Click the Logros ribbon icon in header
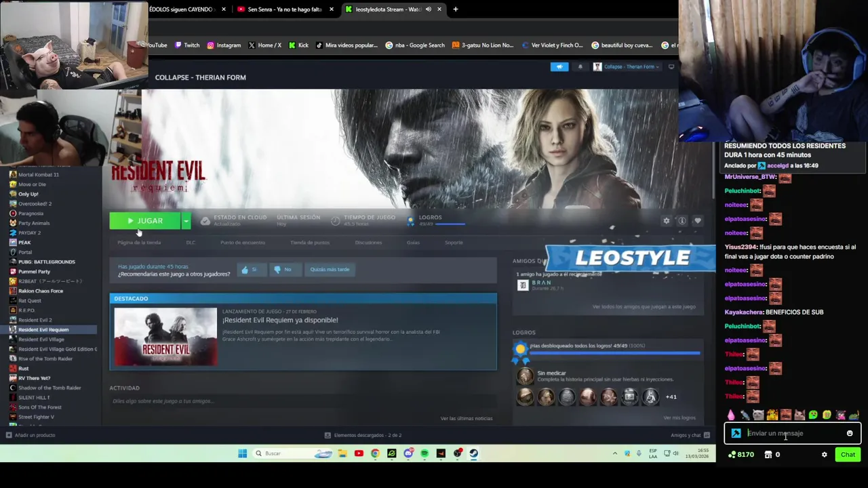The image size is (868, 488). 411,221
